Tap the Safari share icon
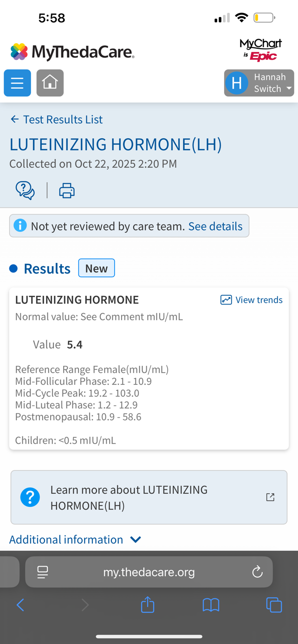The image size is (298, 644). 148,605
